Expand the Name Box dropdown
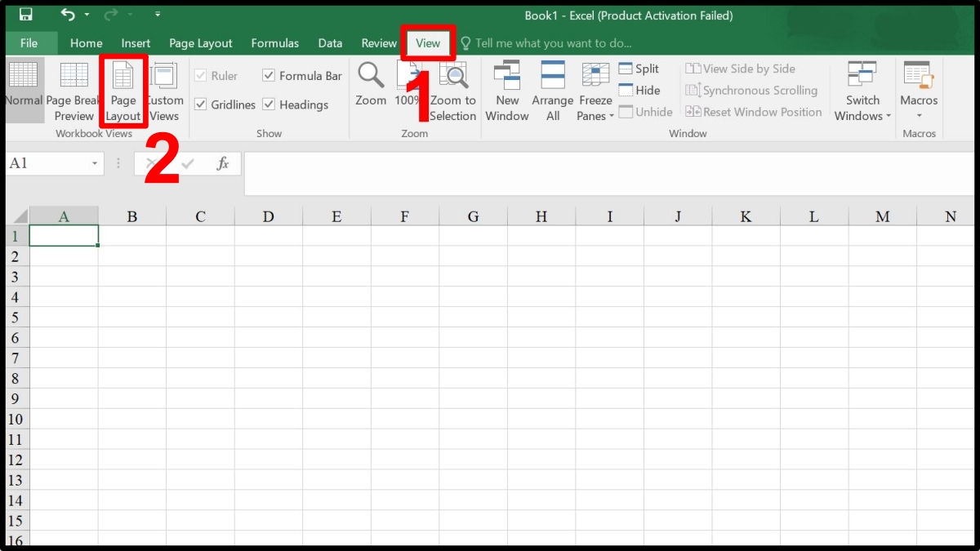 (x=96, y=163)
